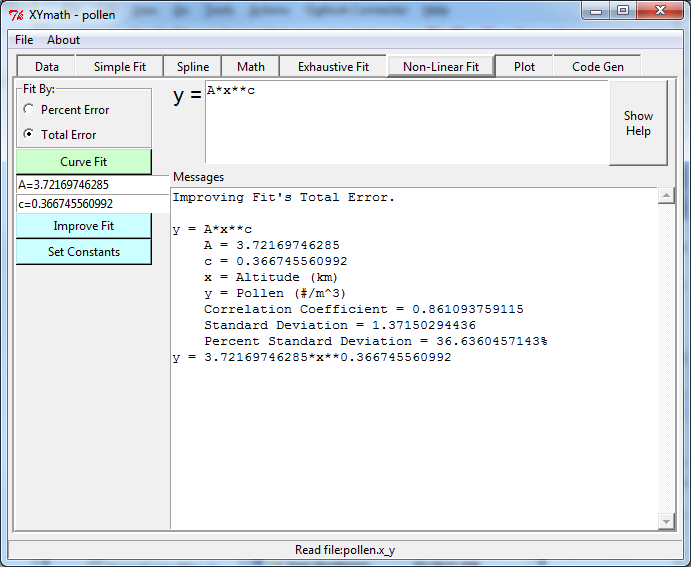Select the Percent Error radio button
This screenshot has width=691, height=567.
point(28,110)
